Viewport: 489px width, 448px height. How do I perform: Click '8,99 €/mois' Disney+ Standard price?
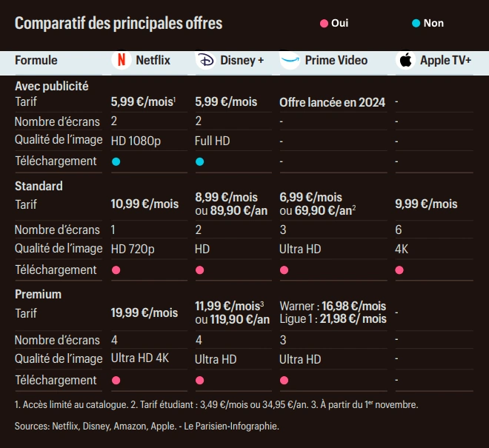227,198
